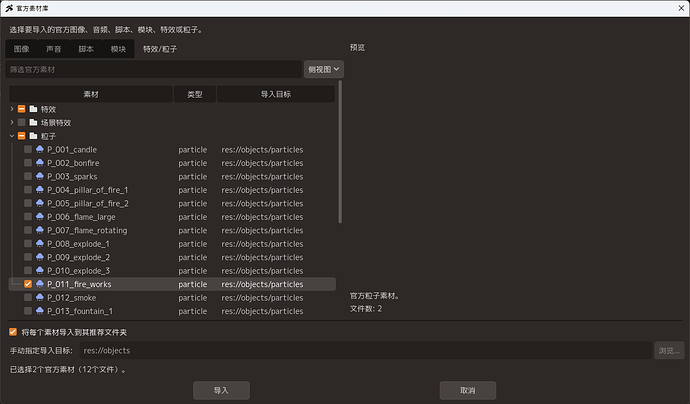Click the 取消 button
This screenshot has height=404, width=690.
pos(468,390)
